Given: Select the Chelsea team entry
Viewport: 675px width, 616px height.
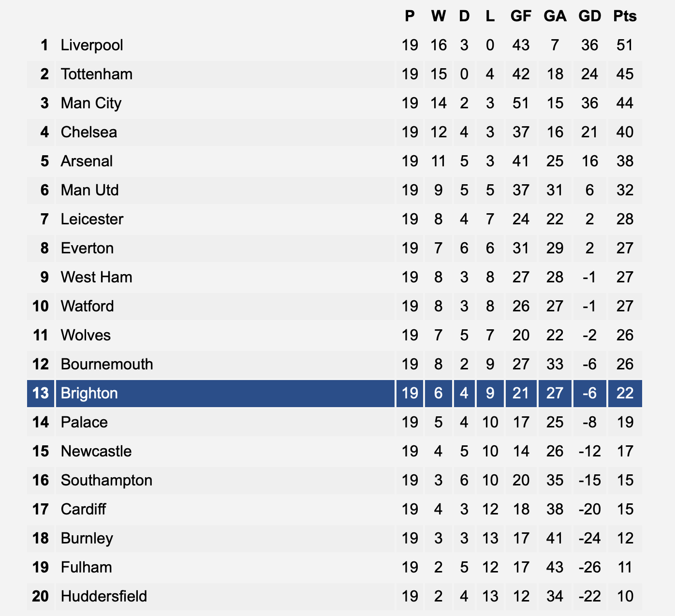Looking at the screenshot, I should pos(89,132).
